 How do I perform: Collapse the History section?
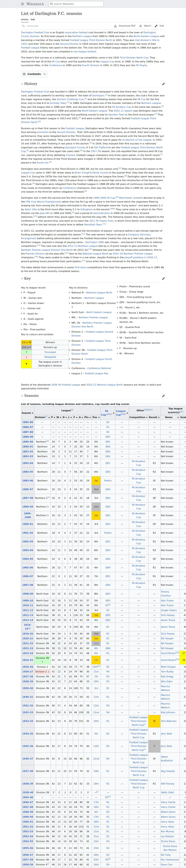tap(22, 84)
